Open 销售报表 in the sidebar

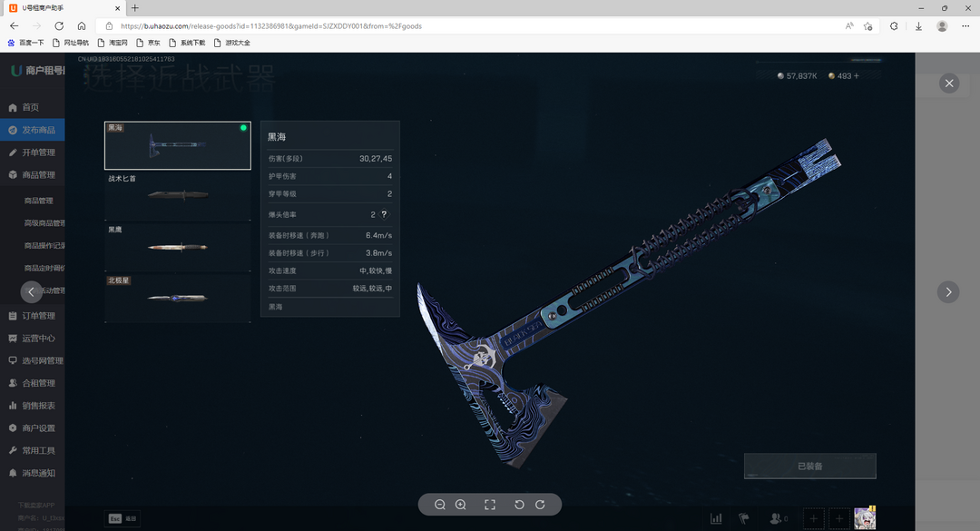[x=38, y=406]
